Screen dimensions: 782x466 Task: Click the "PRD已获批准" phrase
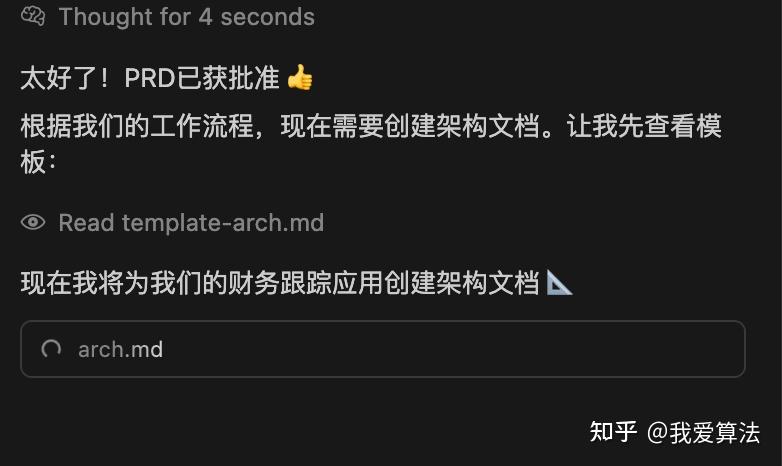point(201,78)
